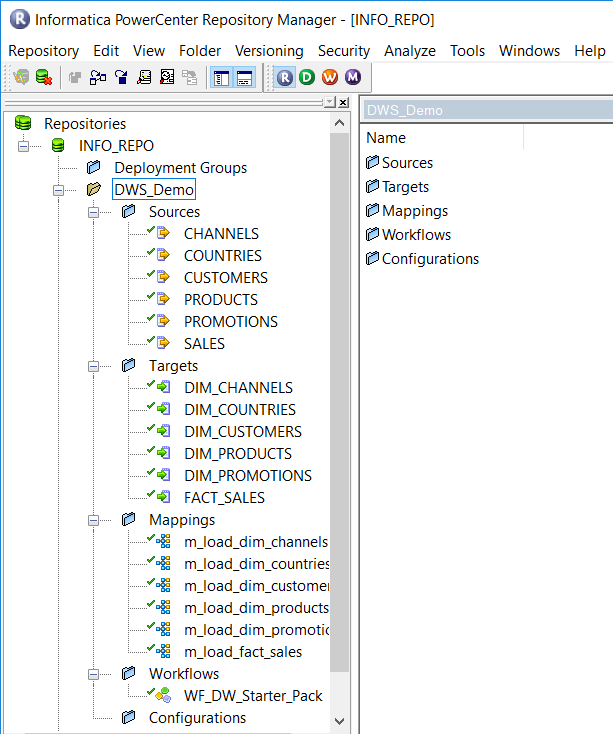The height and width of the screenshot is (734, 613).
Task: Select m_load_dim_countries mapping in tree
Action: [256, 564]
